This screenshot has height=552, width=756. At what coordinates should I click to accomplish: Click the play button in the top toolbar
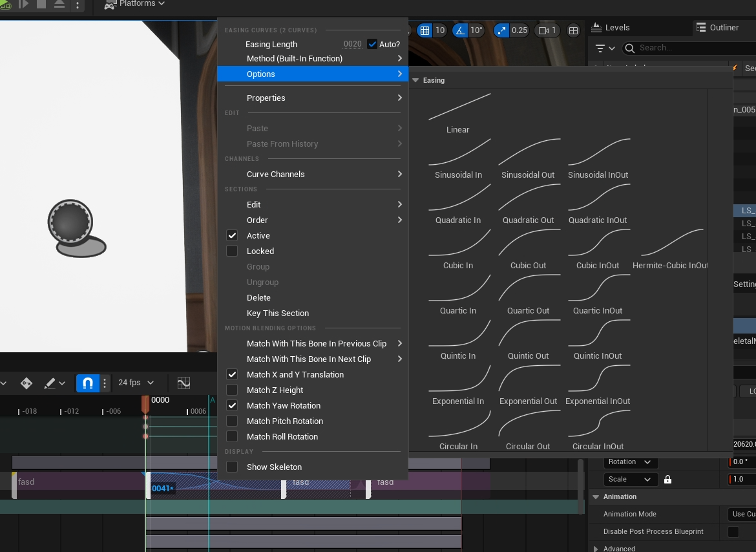pos(23,4)
